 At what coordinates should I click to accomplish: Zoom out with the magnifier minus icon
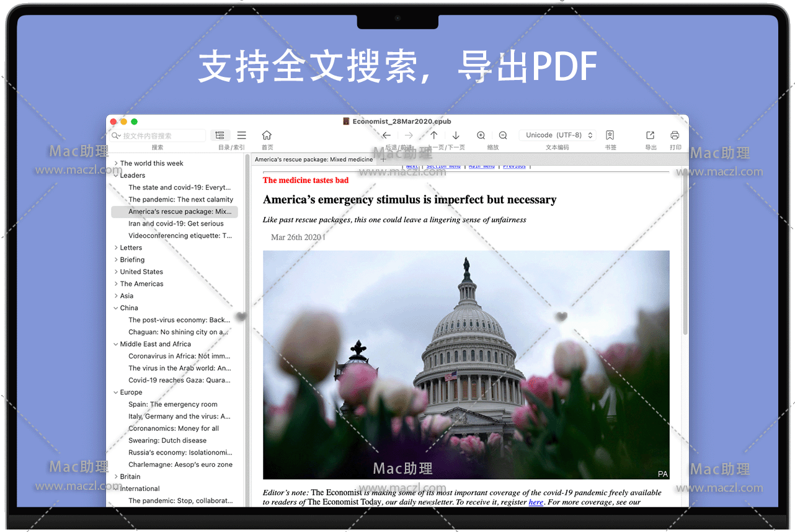(503, 135)
